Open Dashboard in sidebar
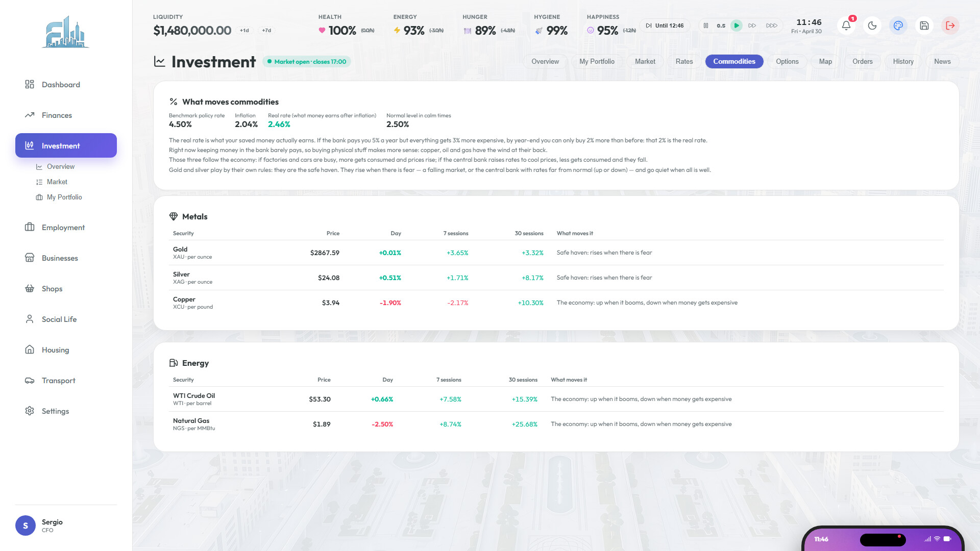Screen dimensions: 980x551 pyautogui.click(x=66, y=85)
